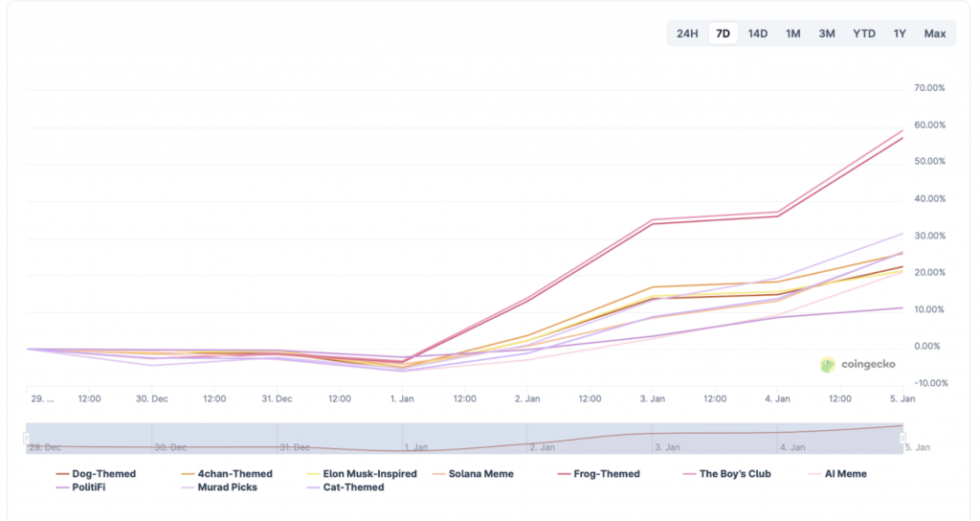Viewport: 980px width, 521px height.
Task: Show the Max time range
Action: coord(935,34)
